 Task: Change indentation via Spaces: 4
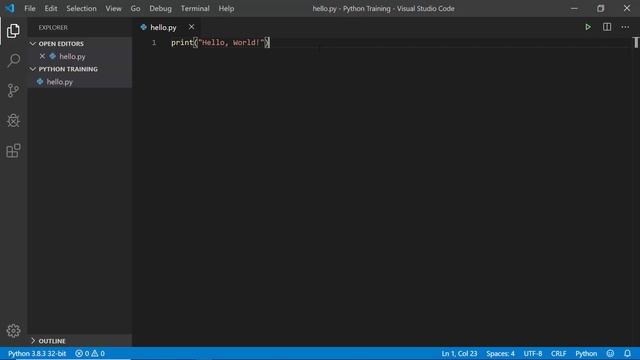click(x=500, y=353)
